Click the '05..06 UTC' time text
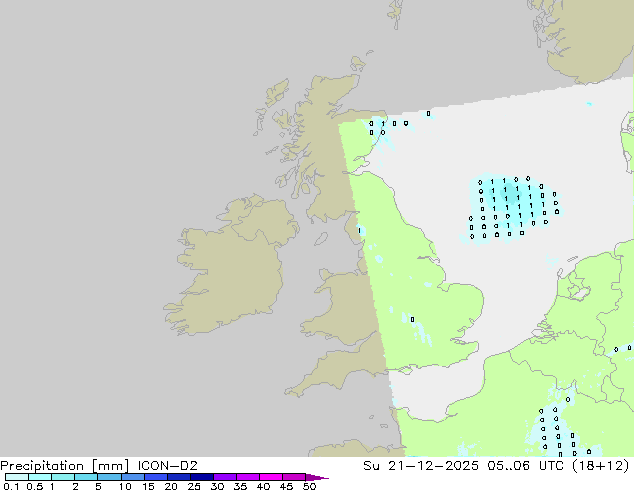Image resolution: width=634 pixels, height=490 pixels. (x=528, y=466)
